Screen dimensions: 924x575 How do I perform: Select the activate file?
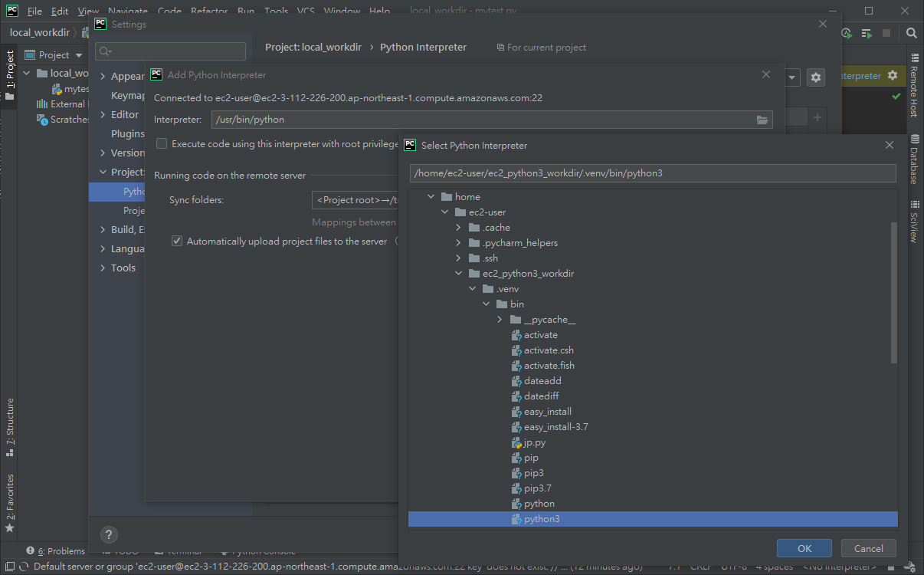point(541,335)
